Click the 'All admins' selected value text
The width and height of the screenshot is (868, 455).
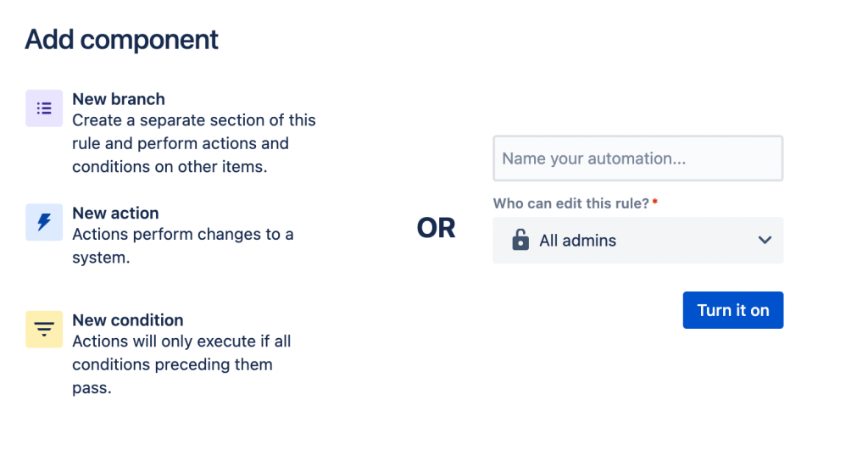pos(578,241)
